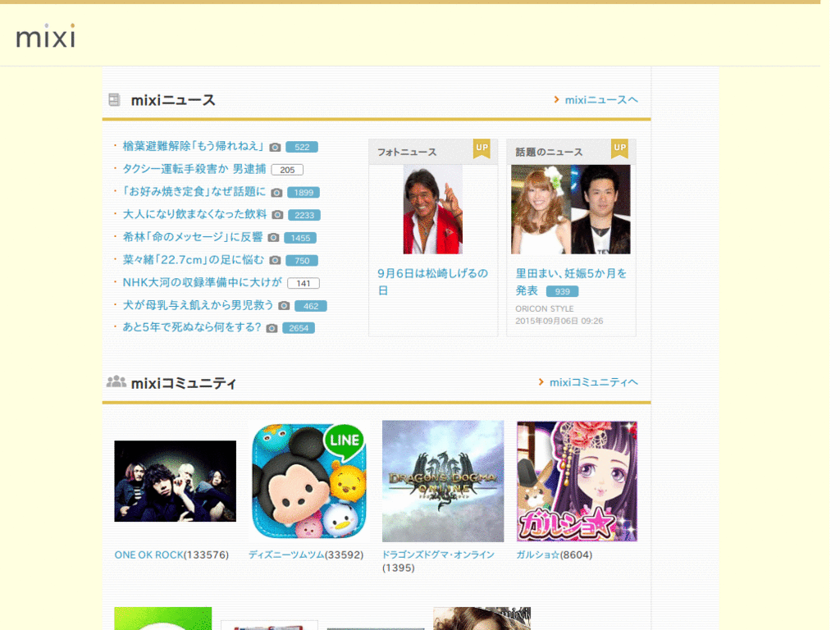The height and width of the screenshot is (630, 840).
Task: Click the 141 comment count badge
Action: point(304,283)
